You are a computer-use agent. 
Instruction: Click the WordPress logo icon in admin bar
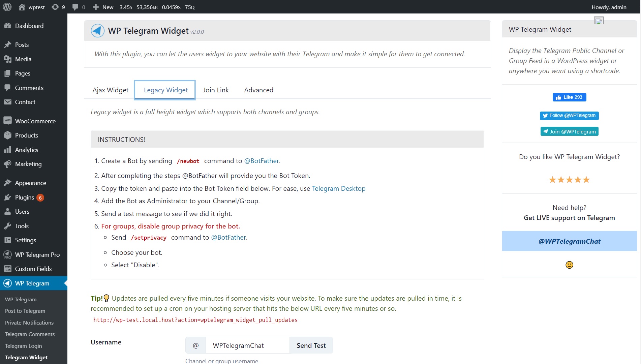click(7, 7)
